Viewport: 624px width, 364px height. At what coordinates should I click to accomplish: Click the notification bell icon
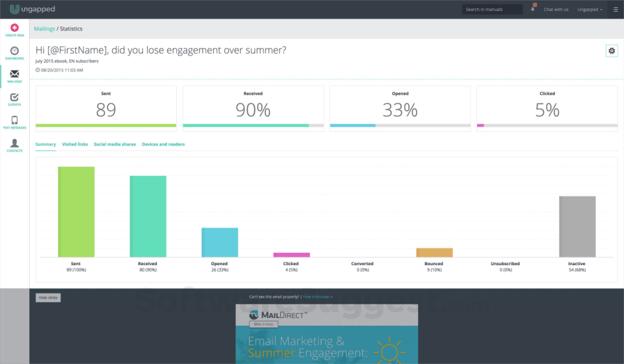coord(533,8)
